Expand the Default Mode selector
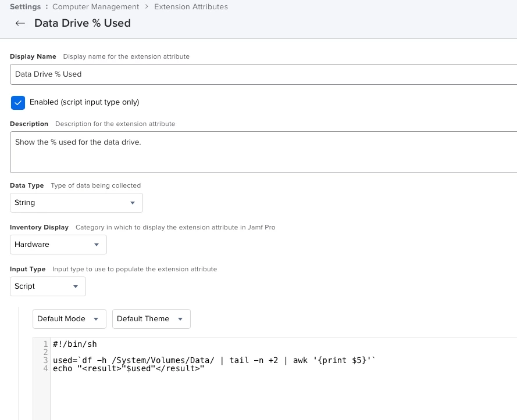The image size is (517, 420). [x=69, y=319]
